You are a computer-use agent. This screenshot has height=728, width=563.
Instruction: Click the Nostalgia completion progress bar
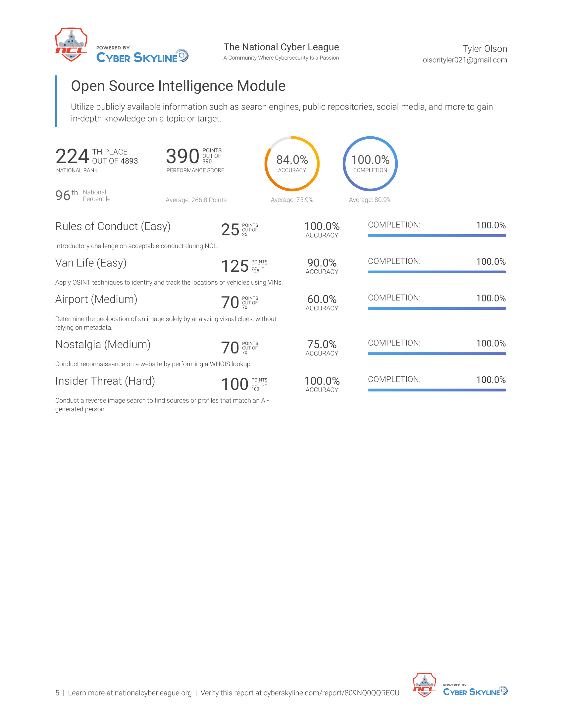click(436, 353)
